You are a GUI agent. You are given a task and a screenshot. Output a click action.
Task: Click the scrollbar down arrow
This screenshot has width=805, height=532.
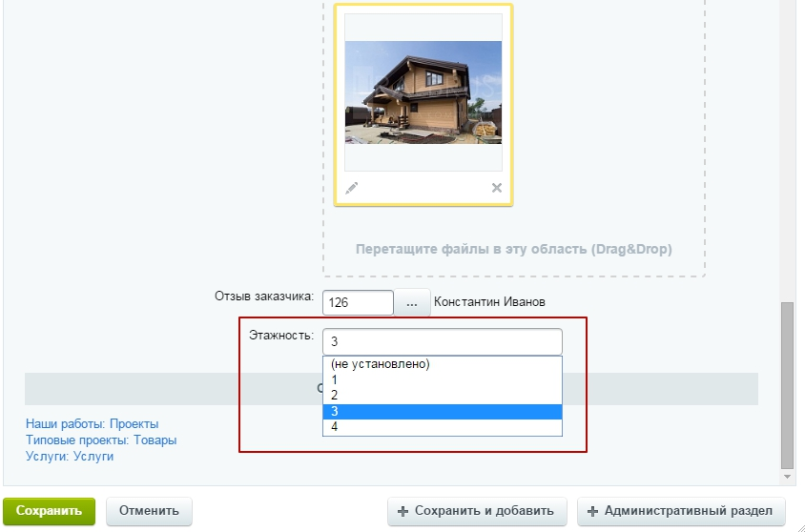(787, 477)
